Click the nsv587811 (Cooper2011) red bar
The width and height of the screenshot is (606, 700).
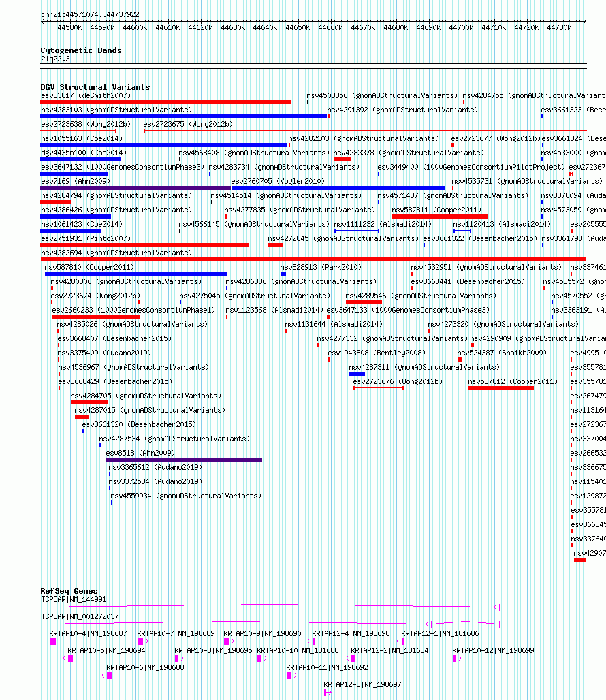pos(440,217)
